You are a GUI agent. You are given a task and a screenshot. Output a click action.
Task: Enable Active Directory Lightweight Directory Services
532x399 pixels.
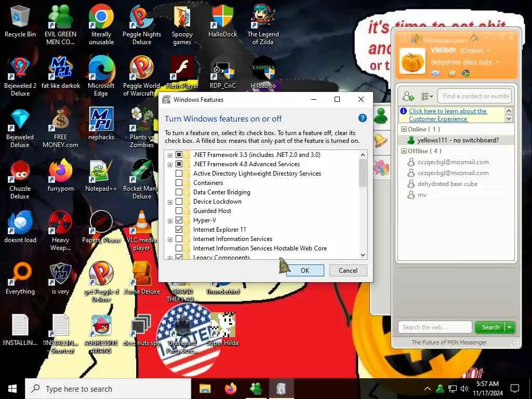pos(179,174)
